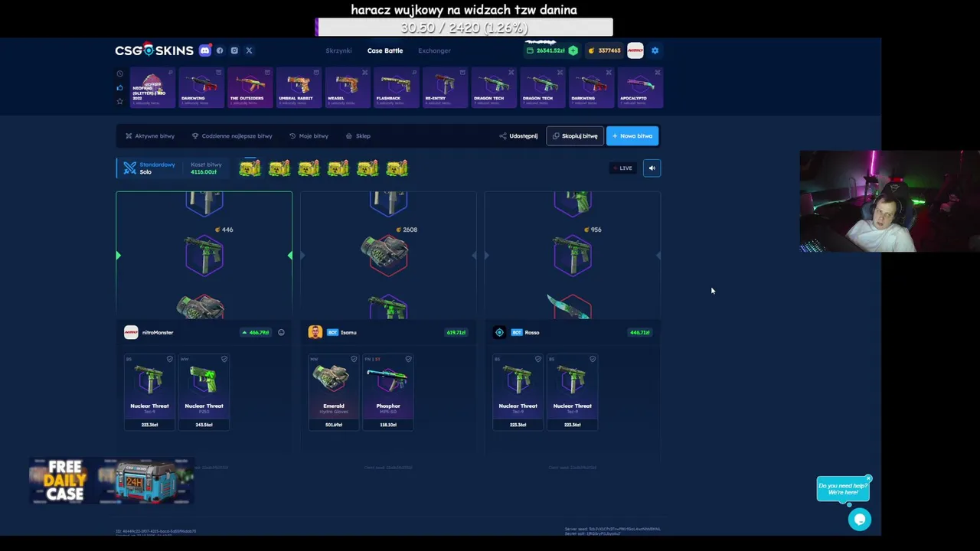
Task: Click the nitroMonster player name
Action: point(158,332)
